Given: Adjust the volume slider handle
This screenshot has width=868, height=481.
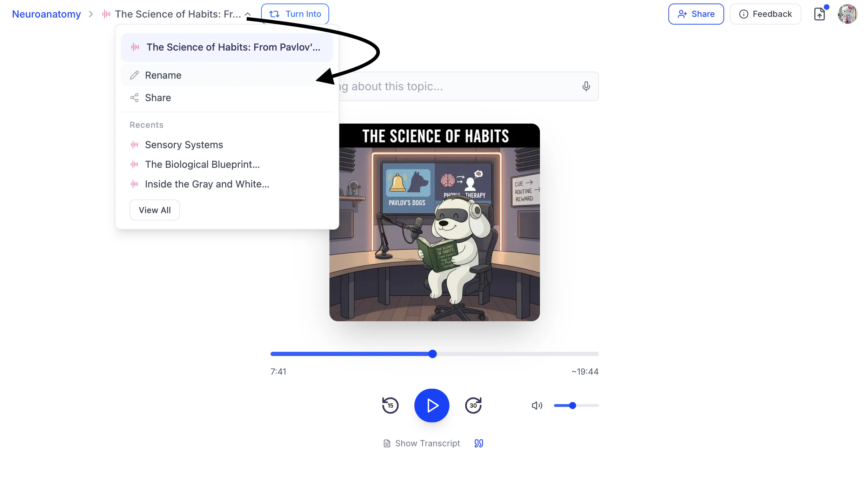Looking at the screenshot, I should [x=573, y=406].
